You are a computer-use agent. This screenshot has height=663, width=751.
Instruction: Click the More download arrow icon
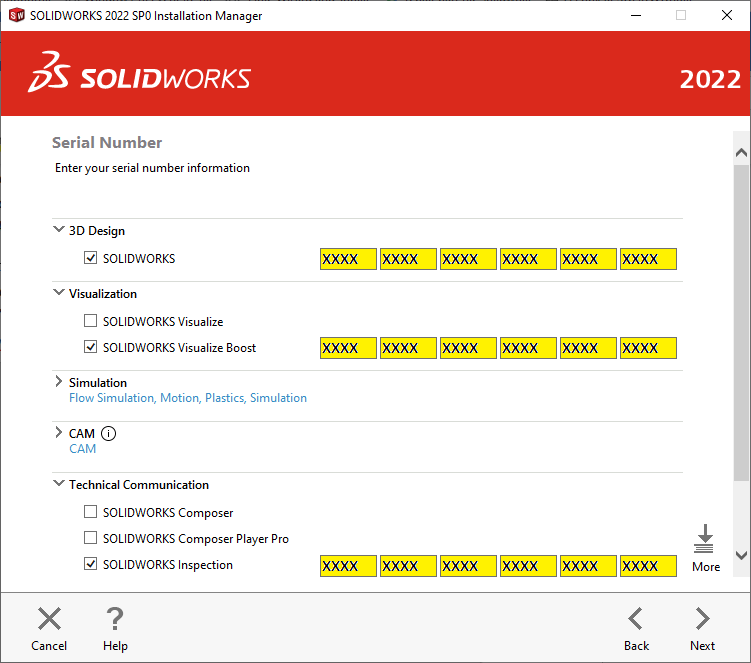pos(705,540)
